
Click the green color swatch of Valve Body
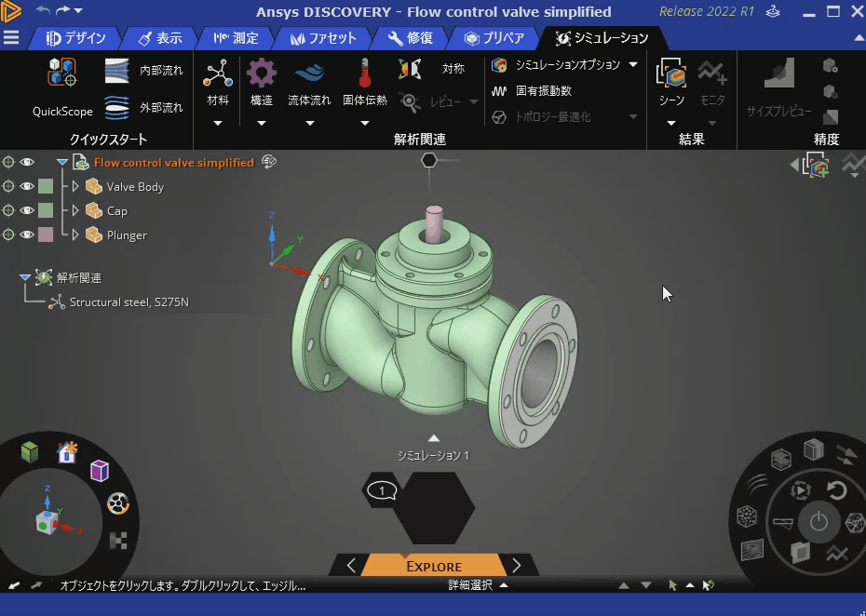coord(46,186)
